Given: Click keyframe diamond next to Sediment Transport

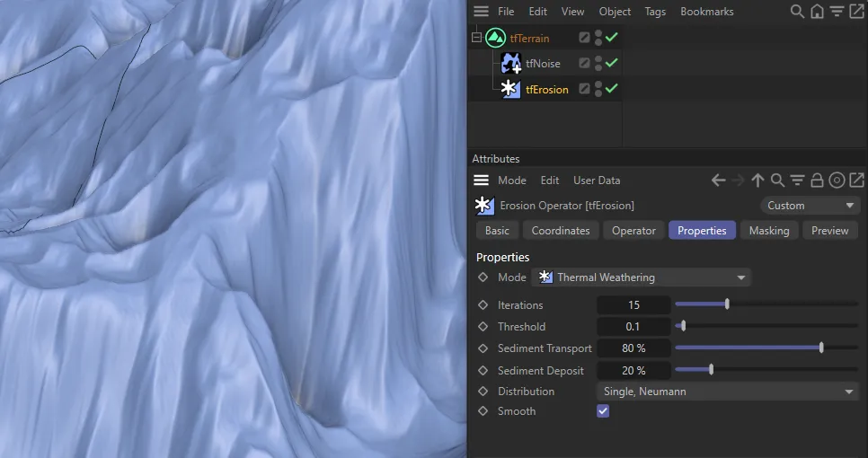Looking at the screenshot, I should tap(483, 348).
